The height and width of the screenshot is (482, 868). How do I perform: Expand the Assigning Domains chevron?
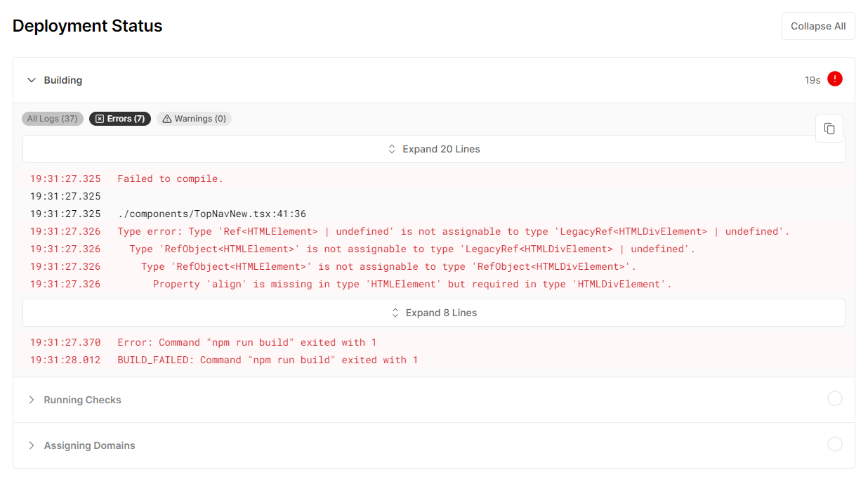click(x=31, y=445)
